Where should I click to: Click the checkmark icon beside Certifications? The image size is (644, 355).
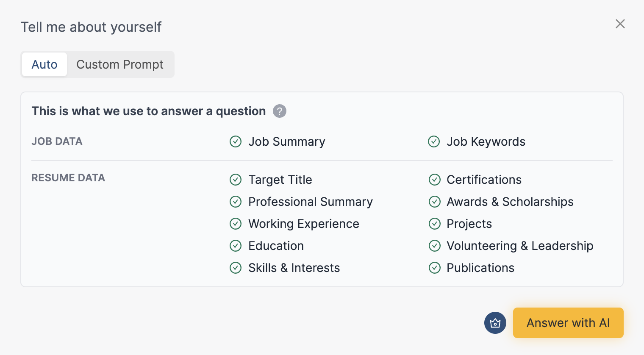[435, 180]
